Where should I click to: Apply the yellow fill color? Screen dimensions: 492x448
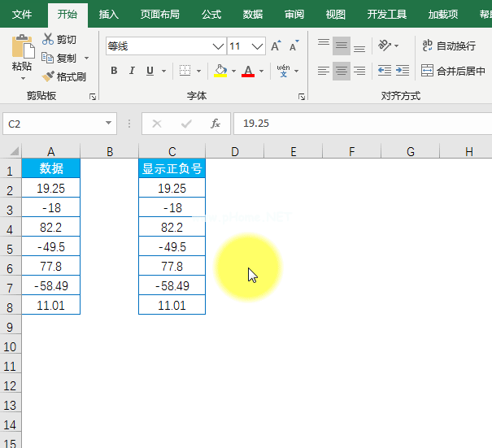[220, 71]
